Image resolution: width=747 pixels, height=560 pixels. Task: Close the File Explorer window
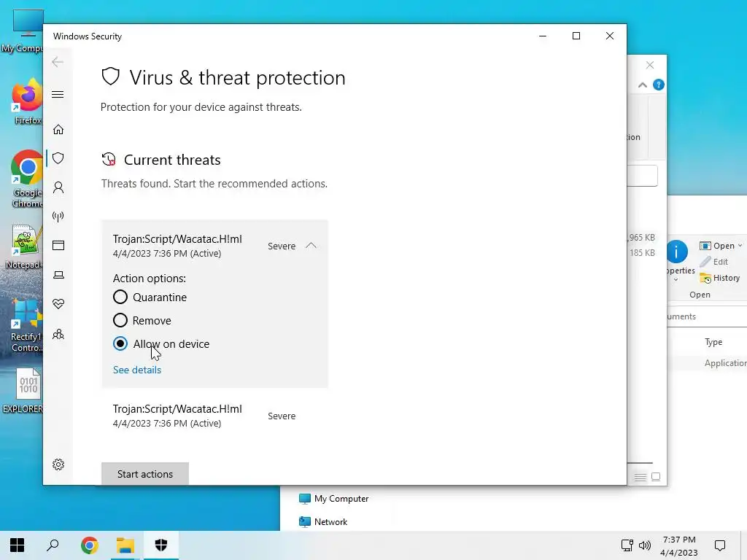650,65
